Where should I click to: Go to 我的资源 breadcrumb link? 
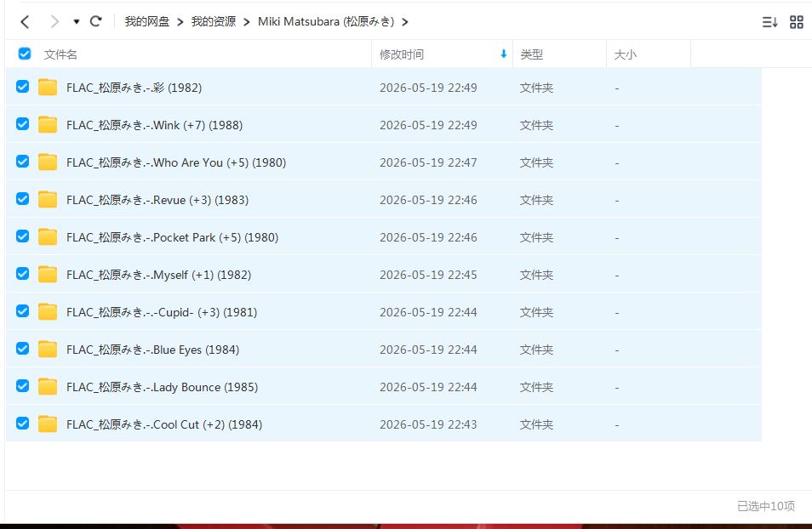point(214,22)
